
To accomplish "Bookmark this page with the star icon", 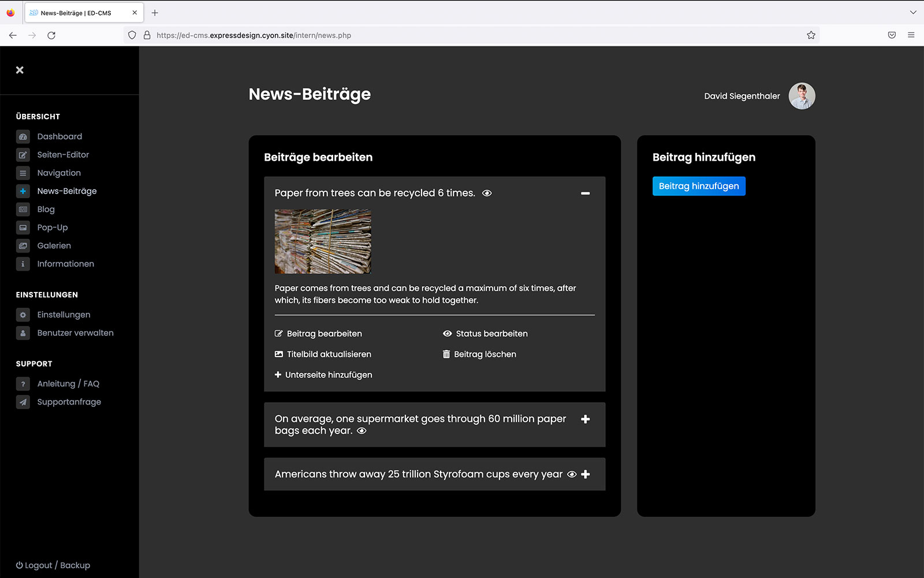I will (x=811, y=35).
